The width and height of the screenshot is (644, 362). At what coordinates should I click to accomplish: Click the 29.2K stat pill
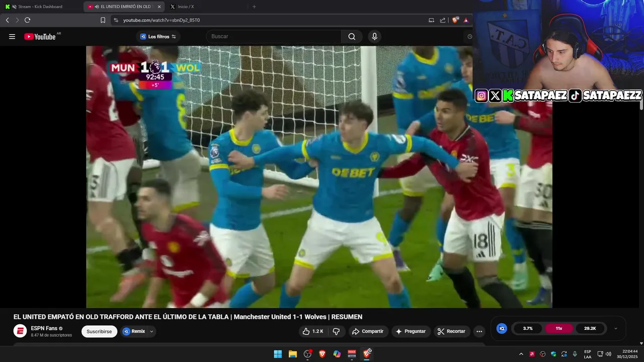click(x=590, y=328)
